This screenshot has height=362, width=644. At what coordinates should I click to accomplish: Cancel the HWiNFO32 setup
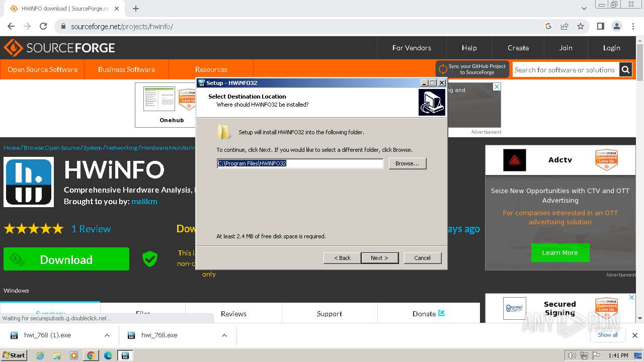pyautogui.click(x=422, y=258)
